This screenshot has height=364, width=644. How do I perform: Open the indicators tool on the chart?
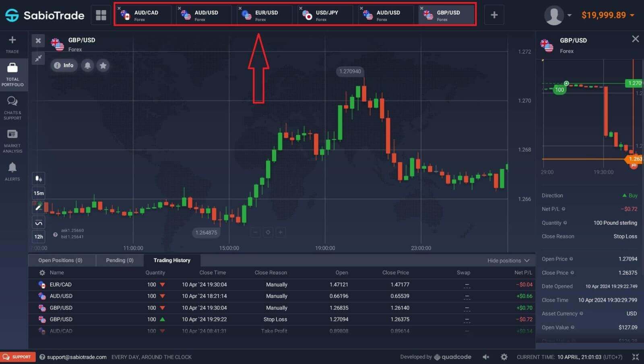click(38, 222)
